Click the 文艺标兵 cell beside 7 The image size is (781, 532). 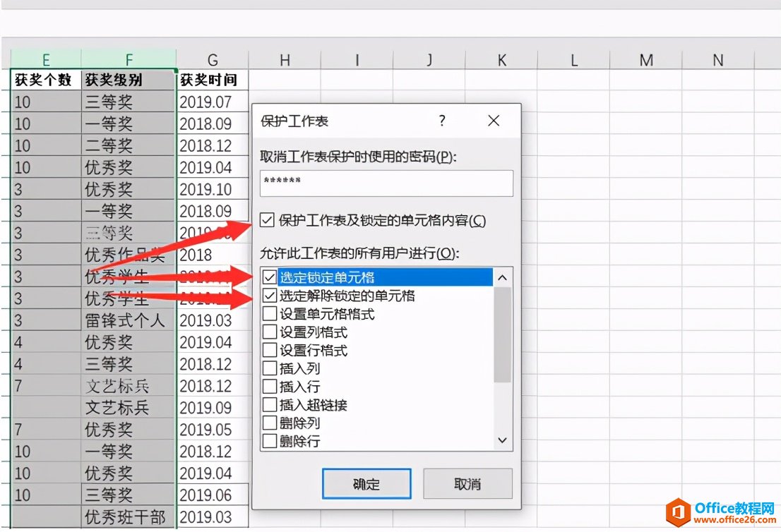(129, 386)
